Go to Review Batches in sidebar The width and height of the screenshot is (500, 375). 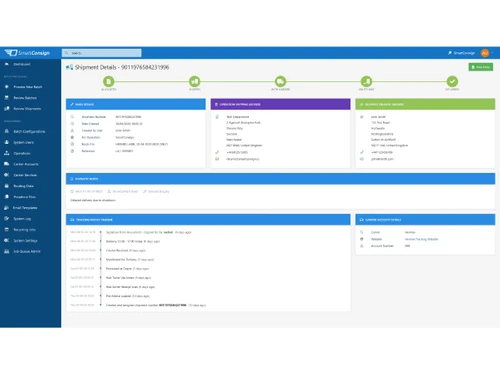25,98
